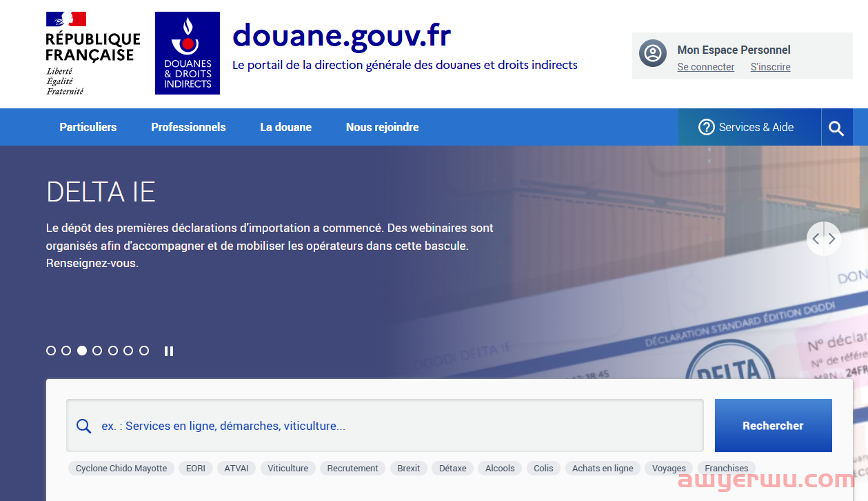868x501 pixels.
Task: Select the Franchises tag
Action: click(x=727, y=468)
